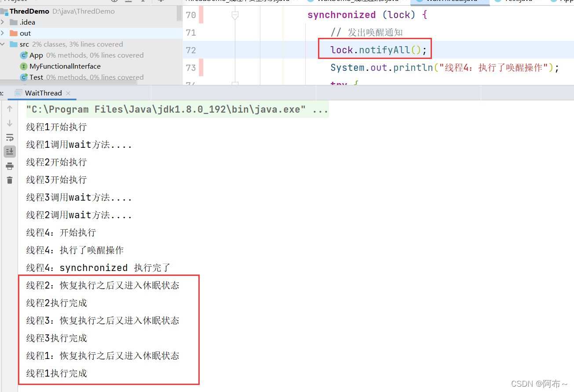The width and height of the screenshot is (574, 392).
Task: Open the Test class in project tree
Action: (36, 77)
